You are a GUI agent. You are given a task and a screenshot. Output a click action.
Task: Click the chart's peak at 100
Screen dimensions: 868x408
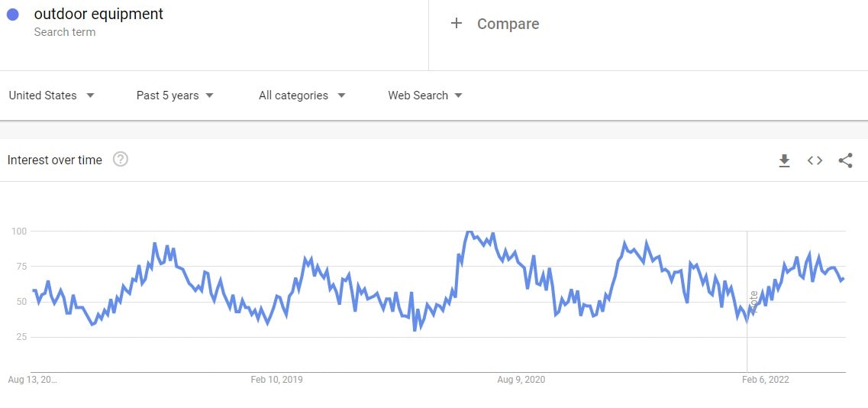(469, 232)
